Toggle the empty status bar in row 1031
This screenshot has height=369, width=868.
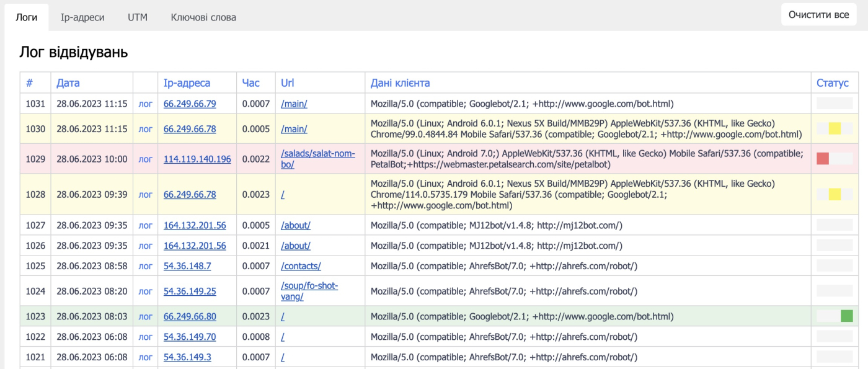tap(835, 104)
